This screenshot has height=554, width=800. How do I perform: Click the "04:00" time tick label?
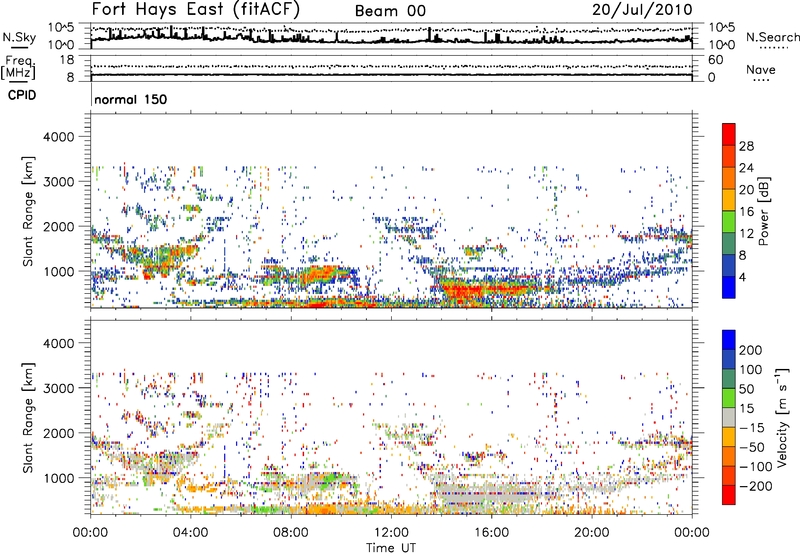click(190, 533)
